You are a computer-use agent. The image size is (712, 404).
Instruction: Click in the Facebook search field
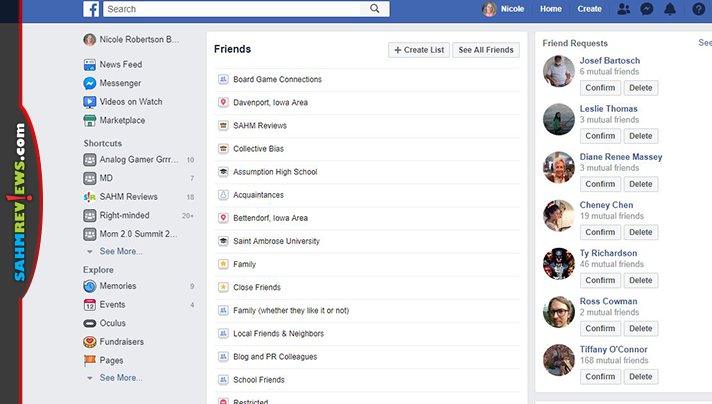(x=232, y=9)
